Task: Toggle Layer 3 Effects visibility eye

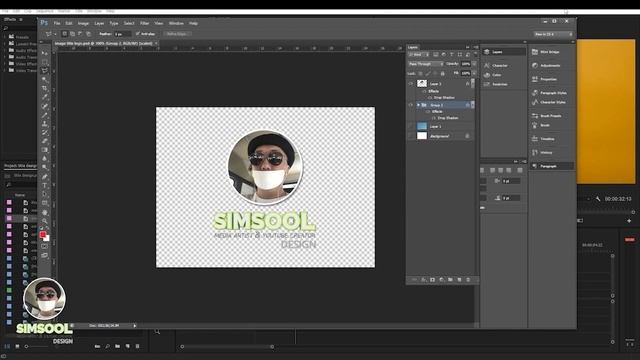Action: pyautogui.click(x=424, y=91)
